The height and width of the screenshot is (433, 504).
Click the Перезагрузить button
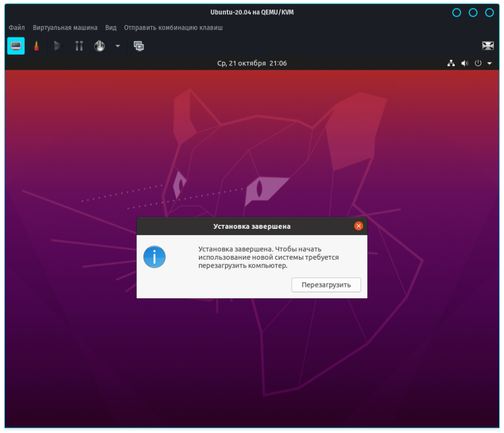tap(326, 285)
